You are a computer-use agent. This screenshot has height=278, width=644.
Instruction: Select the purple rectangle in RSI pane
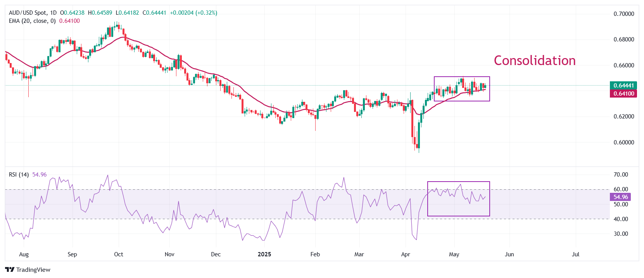point(458,182)
